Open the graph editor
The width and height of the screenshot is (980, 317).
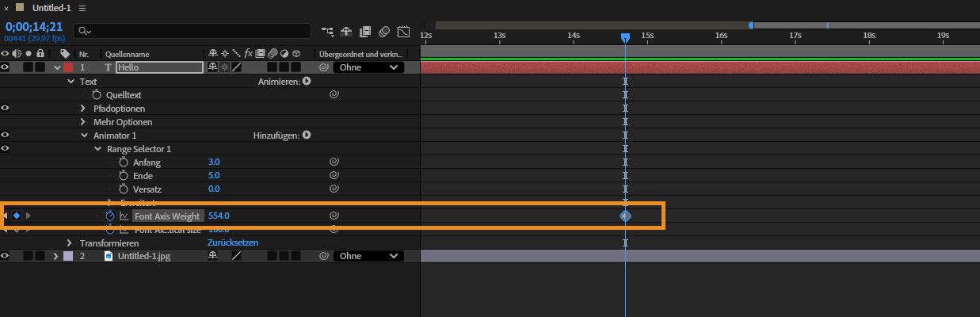pyautogui.click(x=403, y=32)
